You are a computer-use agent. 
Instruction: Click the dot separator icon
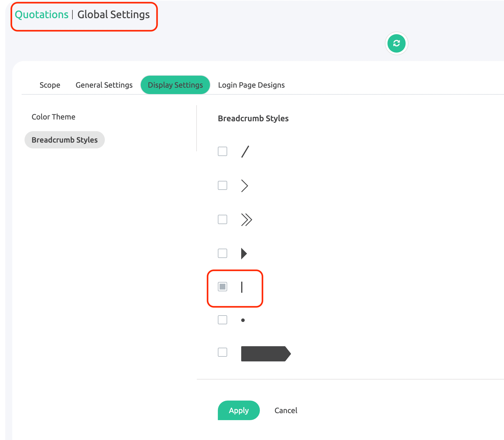coord(243,320)
